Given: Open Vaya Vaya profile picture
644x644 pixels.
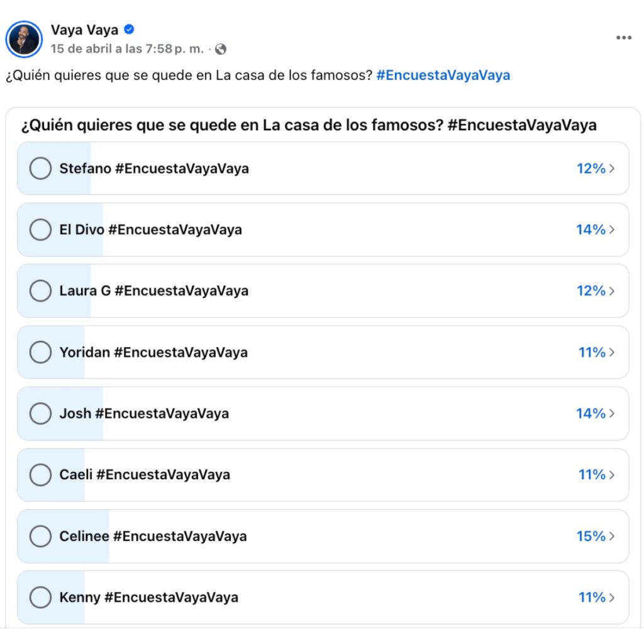Looking at the screenshot, I should [24, 39].
